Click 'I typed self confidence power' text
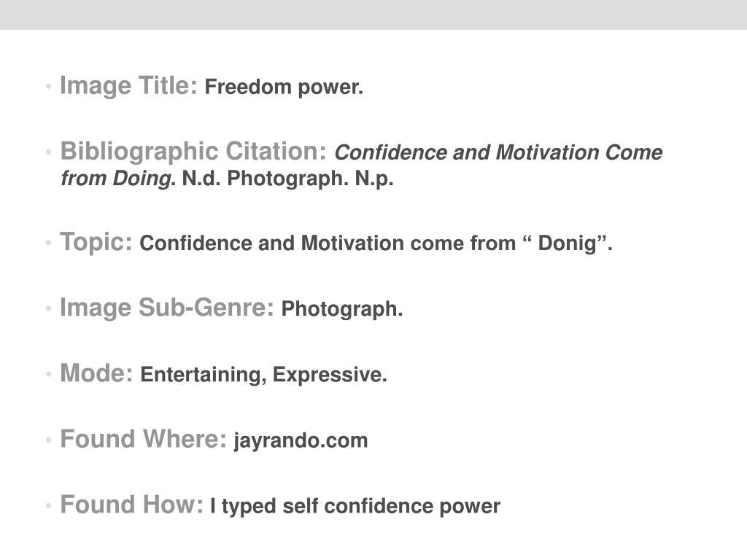This screenshot has height=560, width=747. coord(355,506)
